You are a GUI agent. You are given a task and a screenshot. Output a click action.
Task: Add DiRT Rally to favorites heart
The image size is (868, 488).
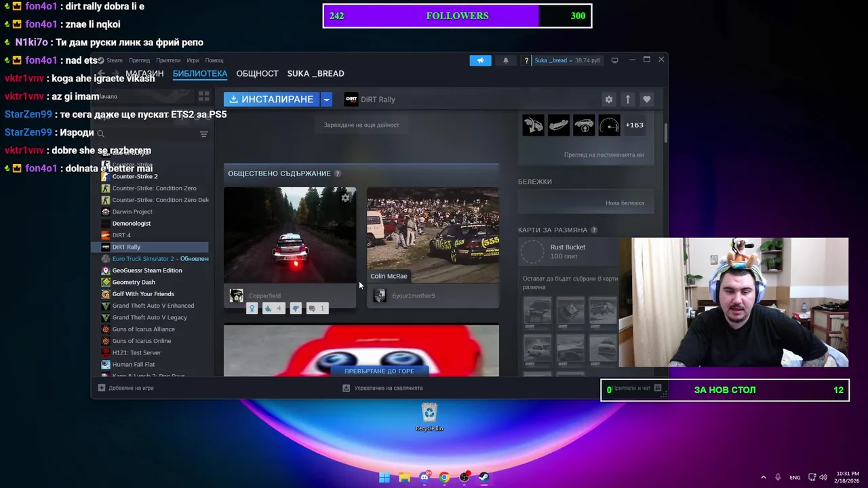[x=646, y=99]
